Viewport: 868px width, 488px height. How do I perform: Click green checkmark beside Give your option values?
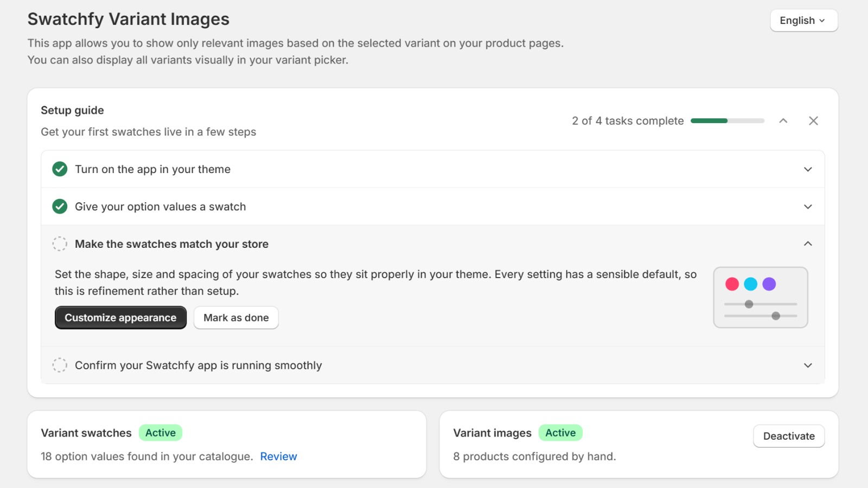[60, 207]
